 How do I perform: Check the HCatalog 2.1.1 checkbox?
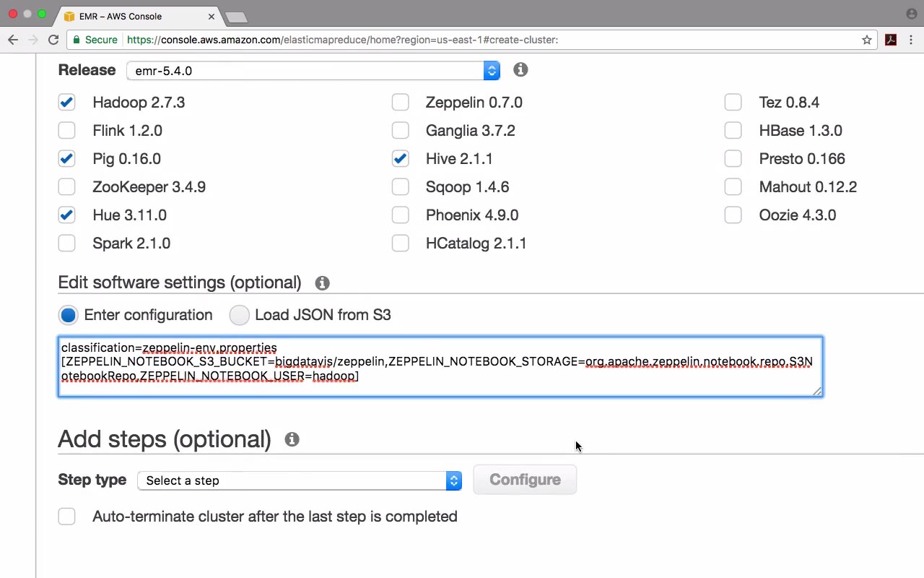400,243
